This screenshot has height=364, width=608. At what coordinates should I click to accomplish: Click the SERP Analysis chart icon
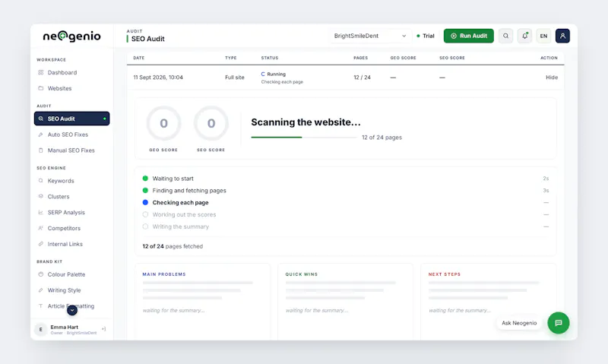[41, 213]
